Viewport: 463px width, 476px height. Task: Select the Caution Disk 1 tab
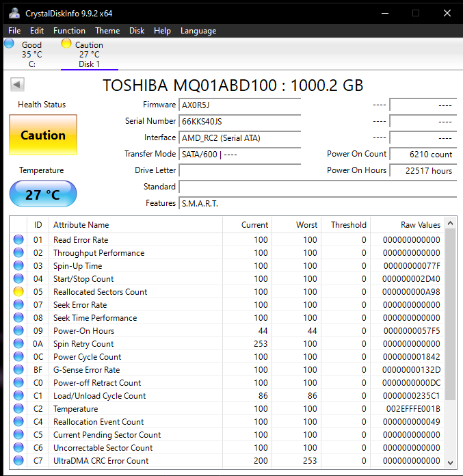click(90, 54)
